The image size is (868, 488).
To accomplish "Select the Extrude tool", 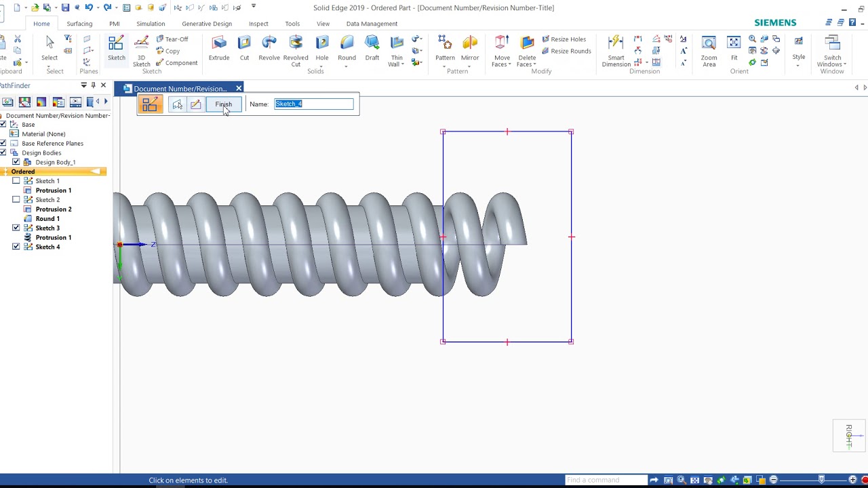I will click(219, 49).
